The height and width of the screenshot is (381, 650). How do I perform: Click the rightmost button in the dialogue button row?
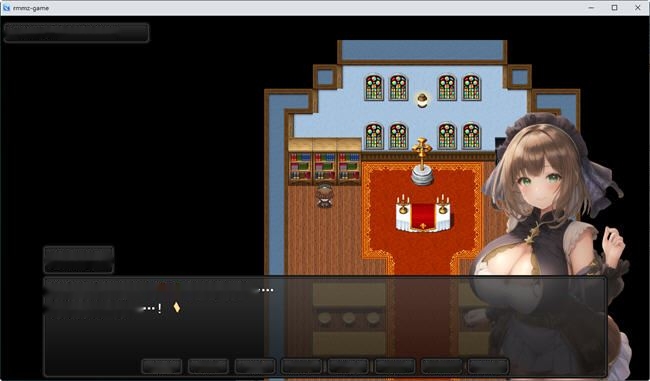(x=488, y=366)
